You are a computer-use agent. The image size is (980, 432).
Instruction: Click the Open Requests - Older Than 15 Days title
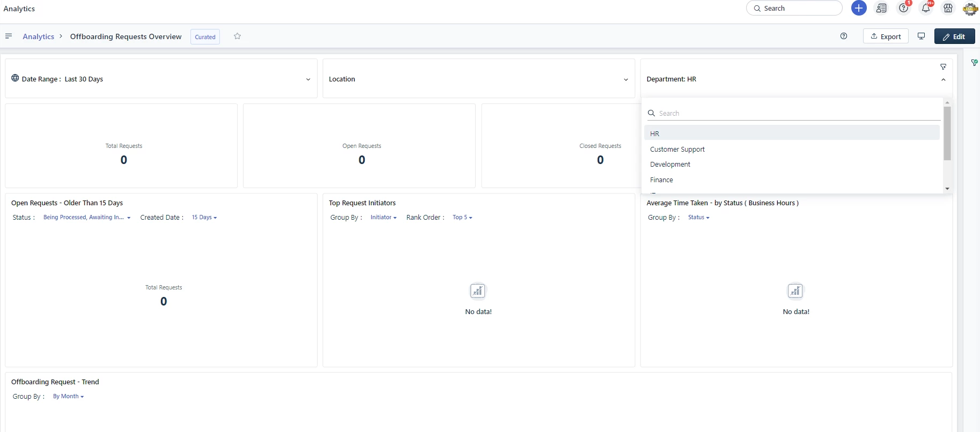(67, 203)
